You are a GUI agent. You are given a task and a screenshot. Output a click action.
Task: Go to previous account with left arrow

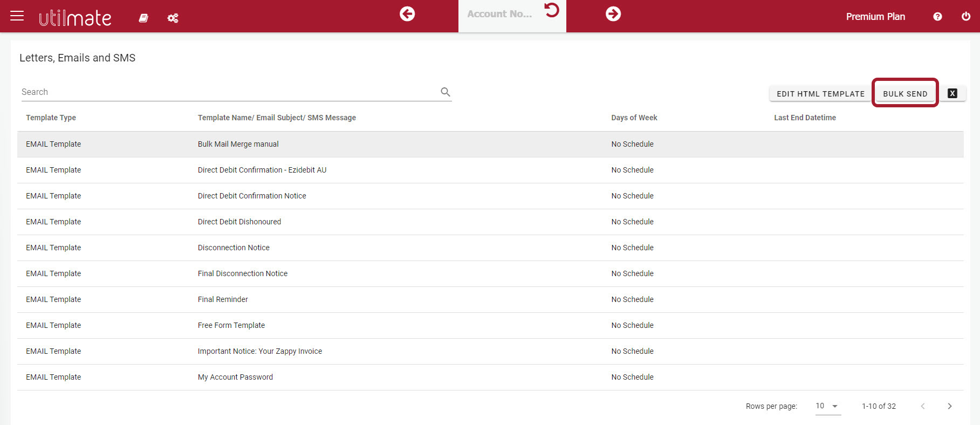click(407, 14)
